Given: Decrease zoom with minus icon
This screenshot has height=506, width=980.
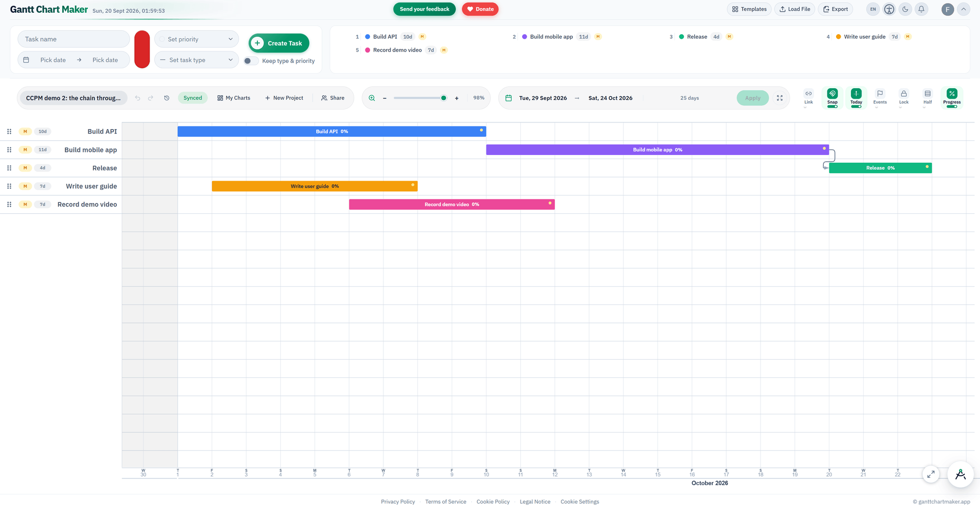Looking at the screenshot, I should point(384,98).
